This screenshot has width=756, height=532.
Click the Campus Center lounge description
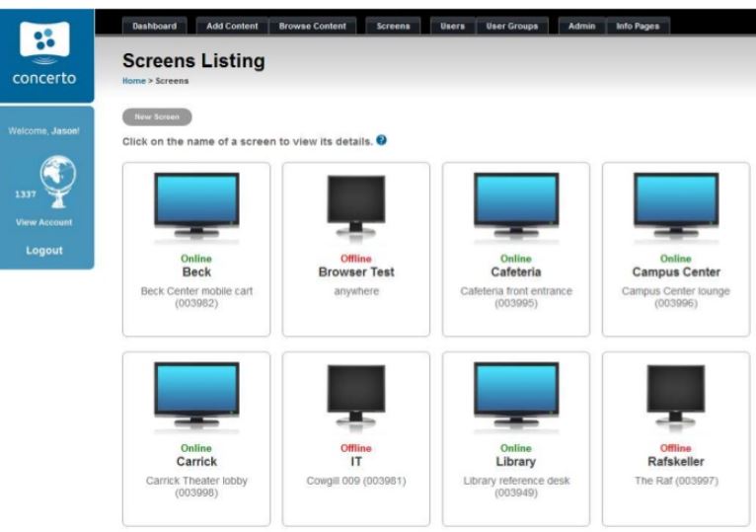(676, 297)
